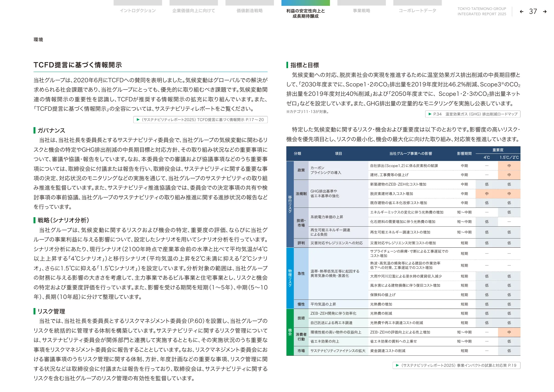This screenshot has width=554, height=392.
Task: Click the green triangle beside P.34 GHG roadmap link
Action: 430,114
